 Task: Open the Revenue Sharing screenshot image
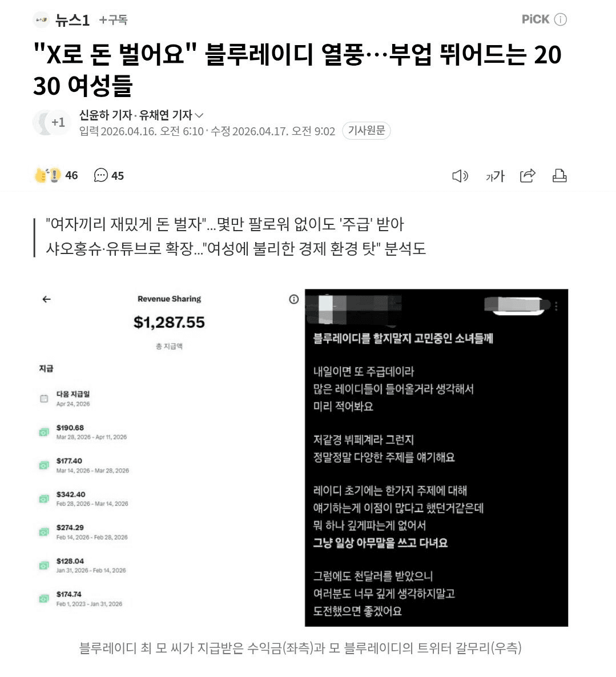click(169, 458)
